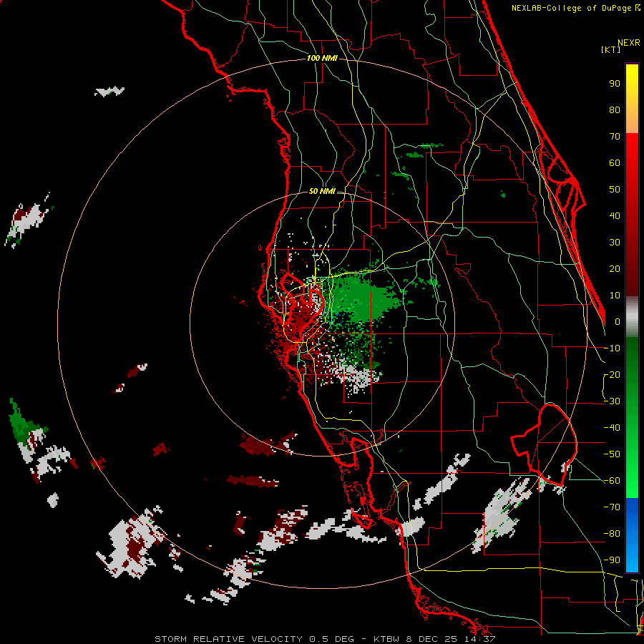Click the 10 knot label on the legend
644x644 pixels.
(x=615, y=296)
